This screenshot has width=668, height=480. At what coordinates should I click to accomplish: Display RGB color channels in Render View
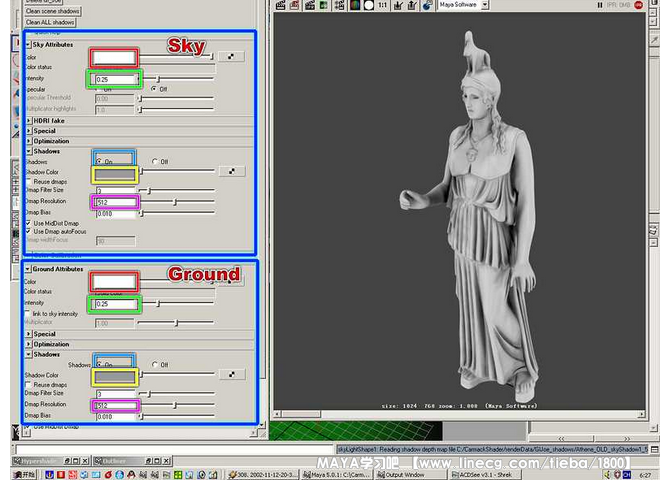point(355,5)
